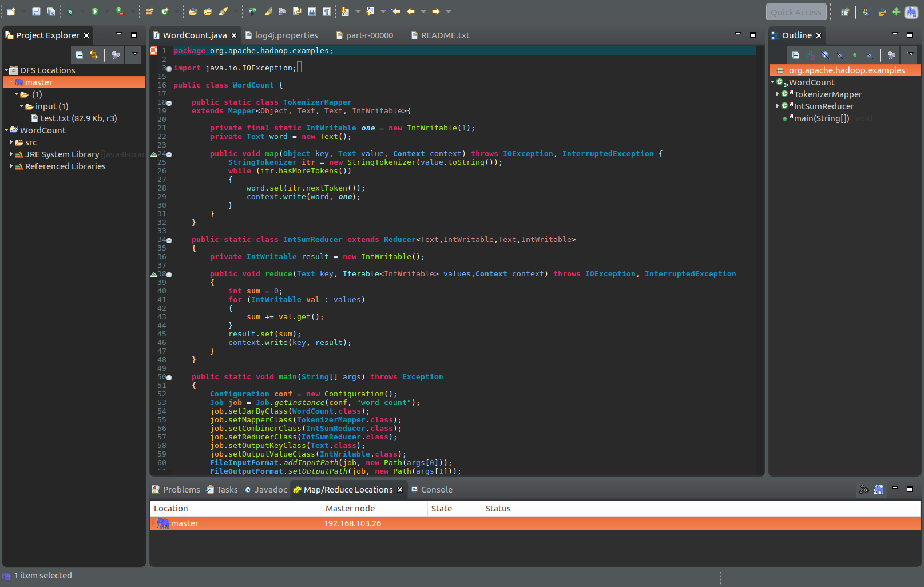Start debugging with the bug icon
This screenshot has width=924, height=587.
point(70,11)
